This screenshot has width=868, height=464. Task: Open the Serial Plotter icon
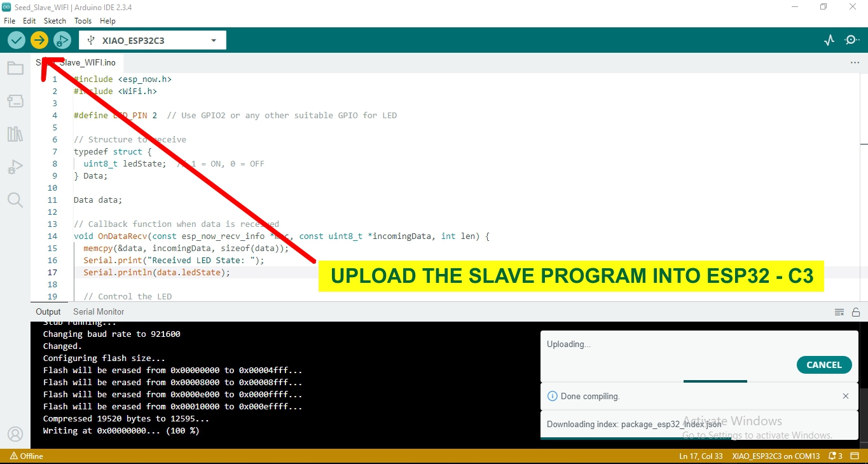[x=829, y=41]
